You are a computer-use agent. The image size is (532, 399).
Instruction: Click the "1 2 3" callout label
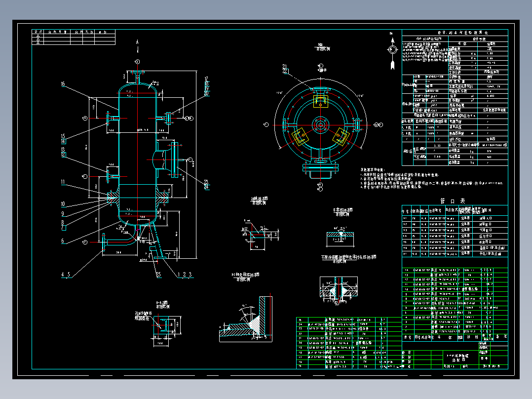pyautogui.click(x=185, y=275)
